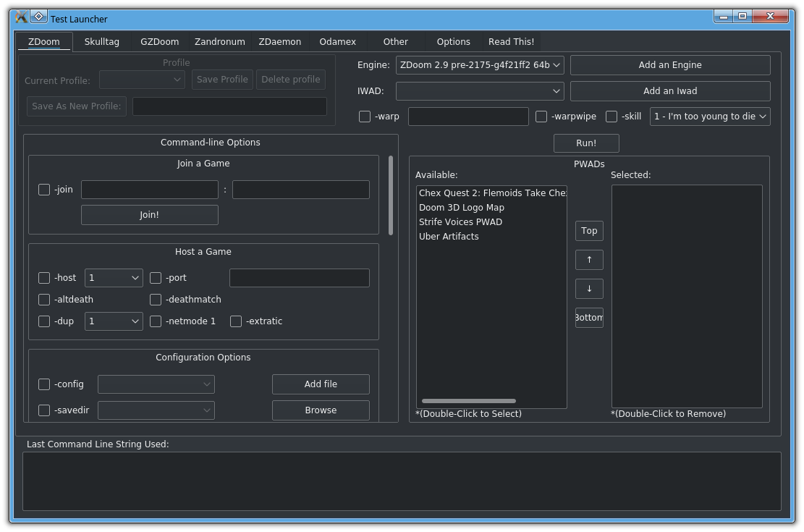Click the Available PWADs horizontal scrollbar
The width and height of the screenshot is (804, 532).
pos(469,401)
